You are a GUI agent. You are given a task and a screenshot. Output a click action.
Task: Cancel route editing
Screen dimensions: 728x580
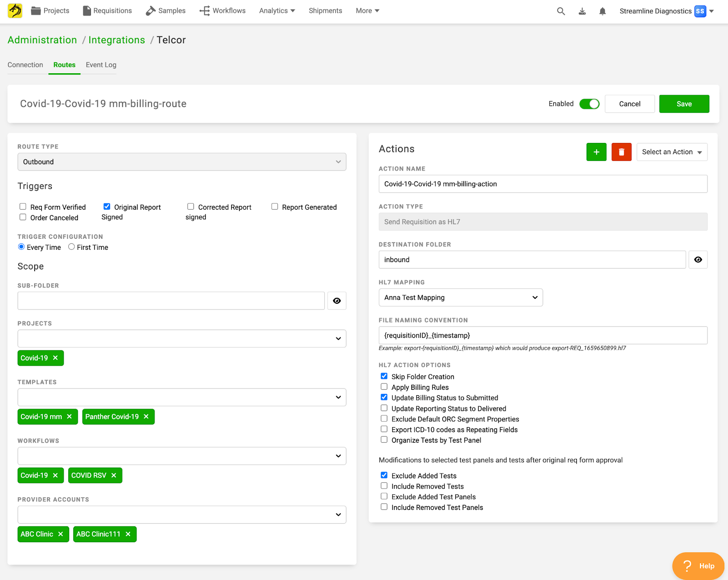point(630,104)
